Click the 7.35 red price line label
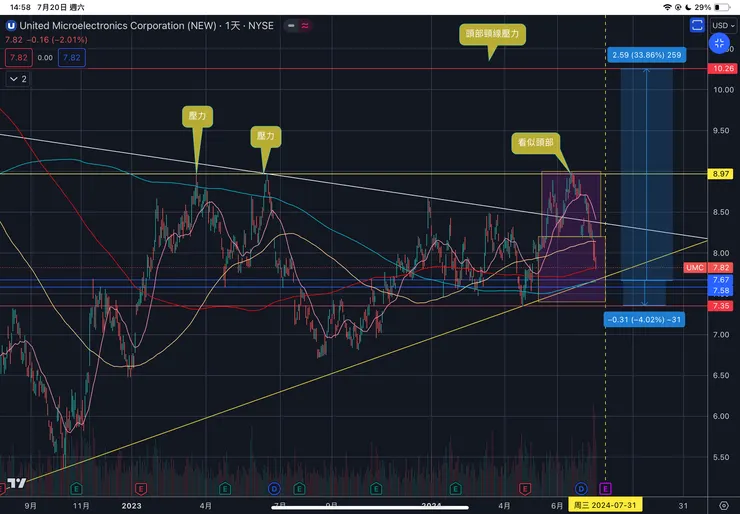 (x=721, y=306)
